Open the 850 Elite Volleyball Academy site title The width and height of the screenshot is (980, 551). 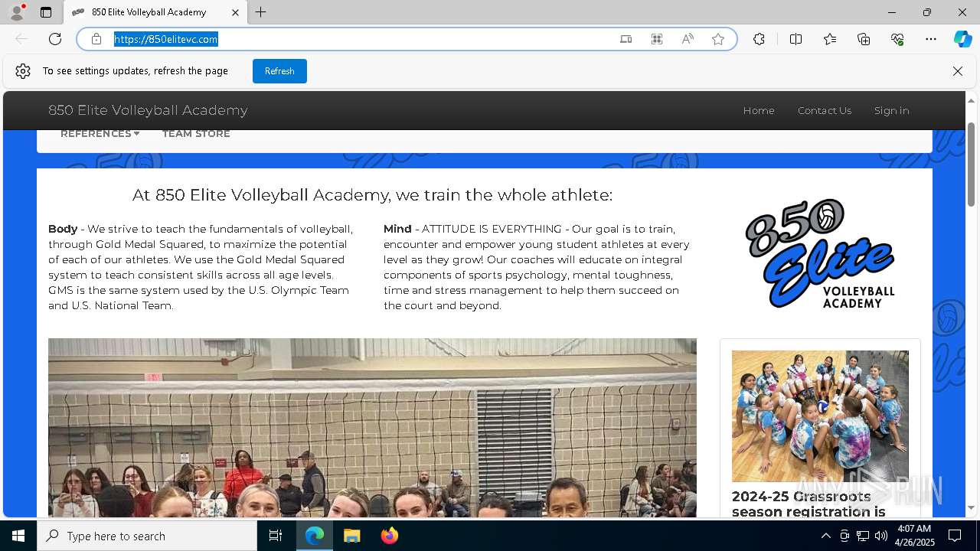coord(148,110)
